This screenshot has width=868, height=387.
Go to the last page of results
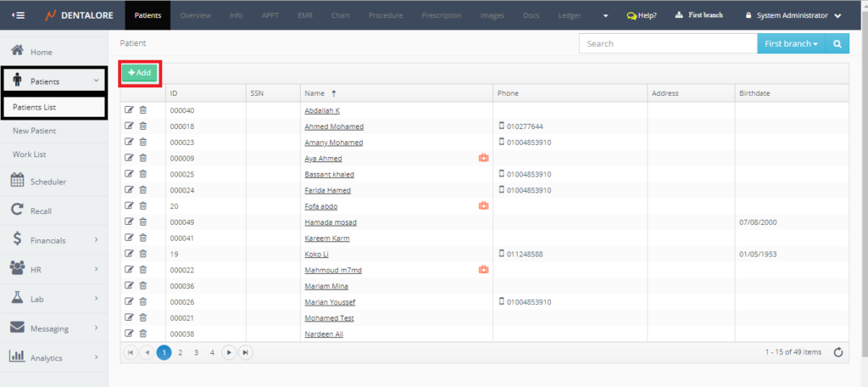point(246,352)
